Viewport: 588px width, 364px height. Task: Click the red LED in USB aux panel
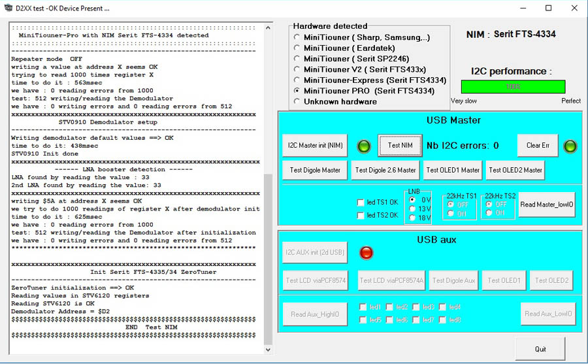[367, 252]
